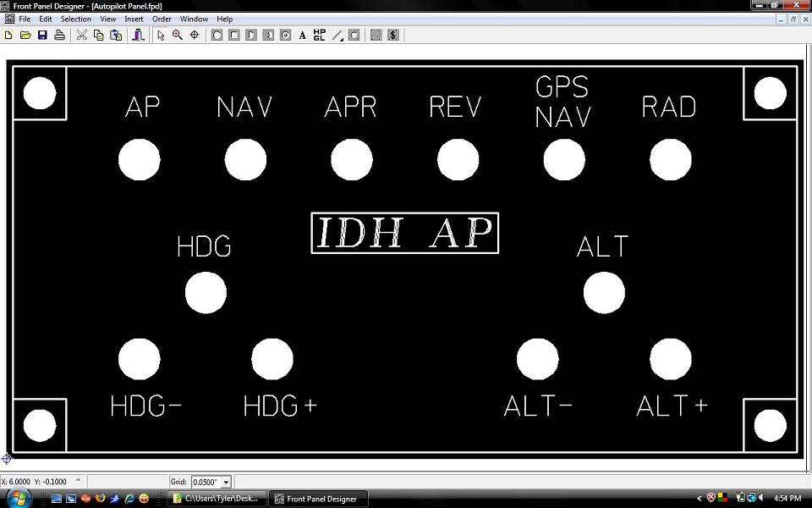Select the hole below the HDG label
This screenshot has width=812, height=508.
[x=206, y=293]
